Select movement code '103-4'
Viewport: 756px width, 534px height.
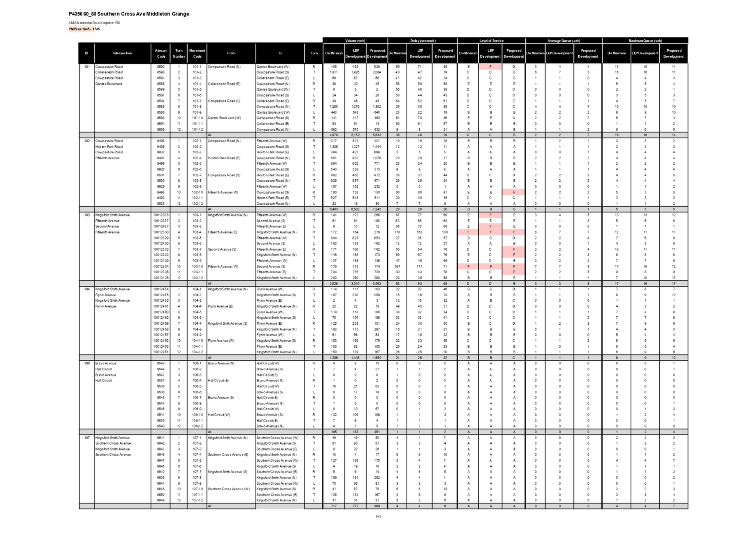[x=197, y=232]
